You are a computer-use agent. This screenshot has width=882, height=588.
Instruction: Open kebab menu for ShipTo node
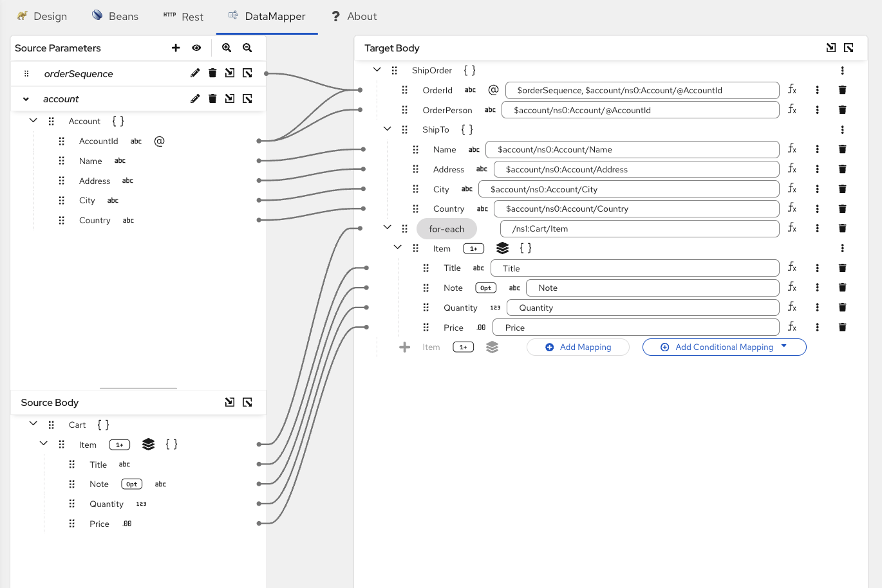pyautogui.click(x=842, y=130)
